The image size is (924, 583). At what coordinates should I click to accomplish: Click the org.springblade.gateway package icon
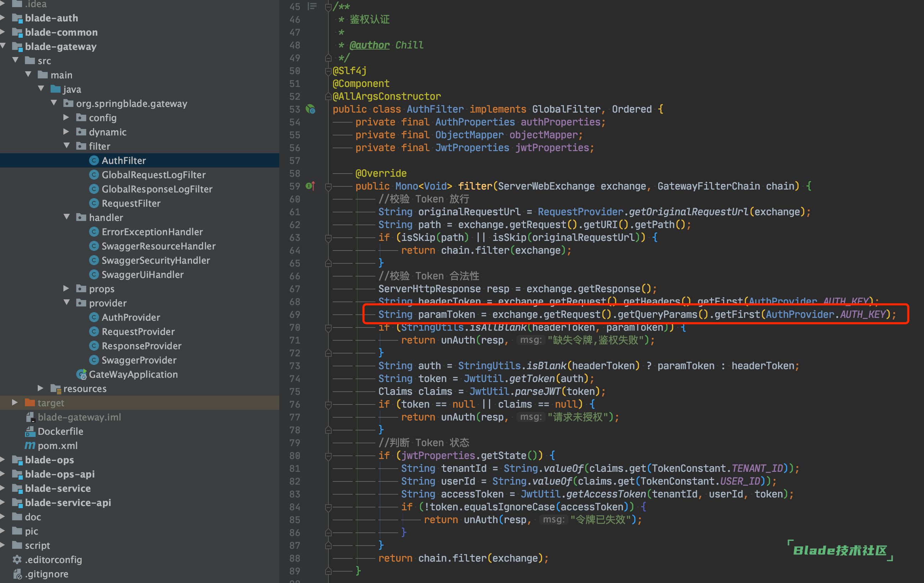[68, 103]
